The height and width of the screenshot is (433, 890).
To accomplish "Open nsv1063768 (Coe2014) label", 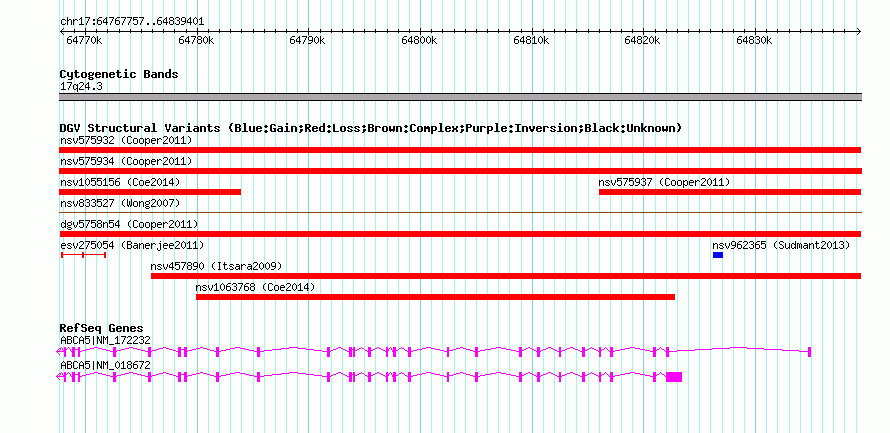I will tap(255, 287).
